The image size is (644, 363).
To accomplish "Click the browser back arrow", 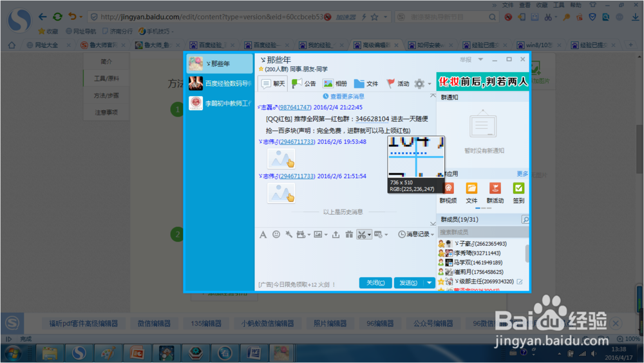I will [43, 17].
